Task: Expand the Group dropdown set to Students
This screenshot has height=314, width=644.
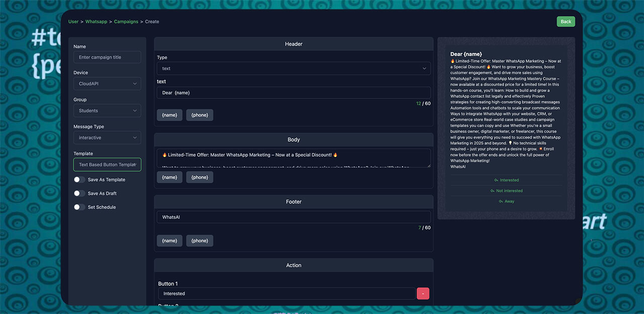Action: (x=107, y=111)
